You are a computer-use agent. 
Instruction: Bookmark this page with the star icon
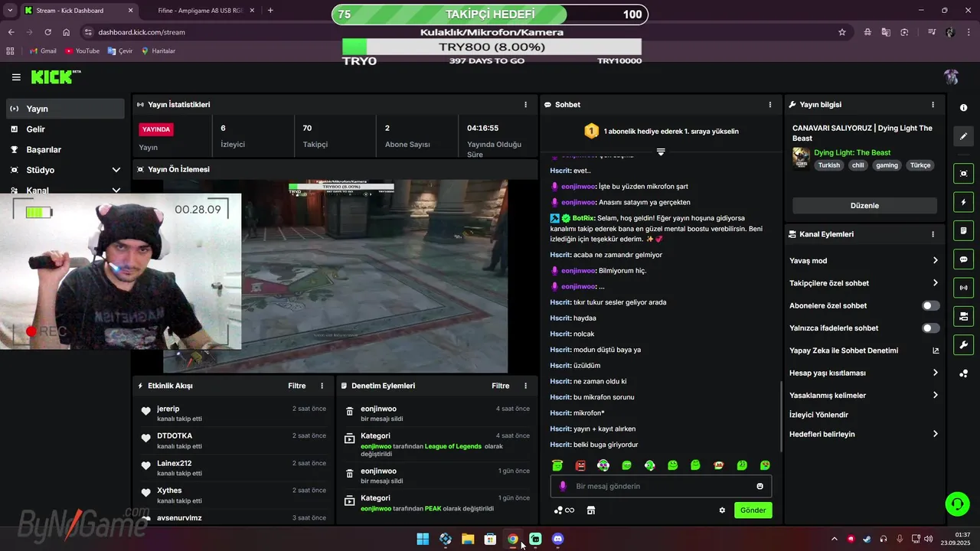pyautogui.click(x=842, y=32)
